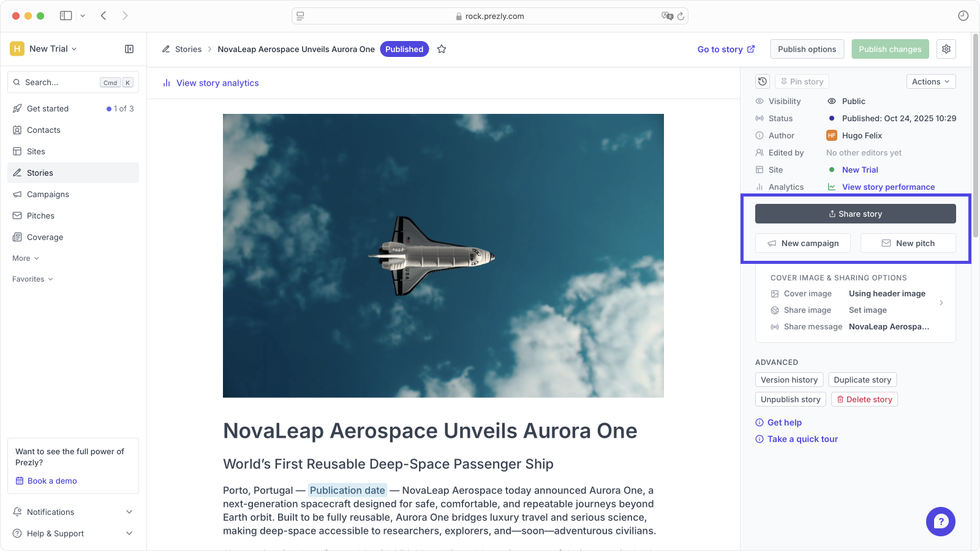Click the translate icon in address bar

pyautogui.click(x=666, y=16)
